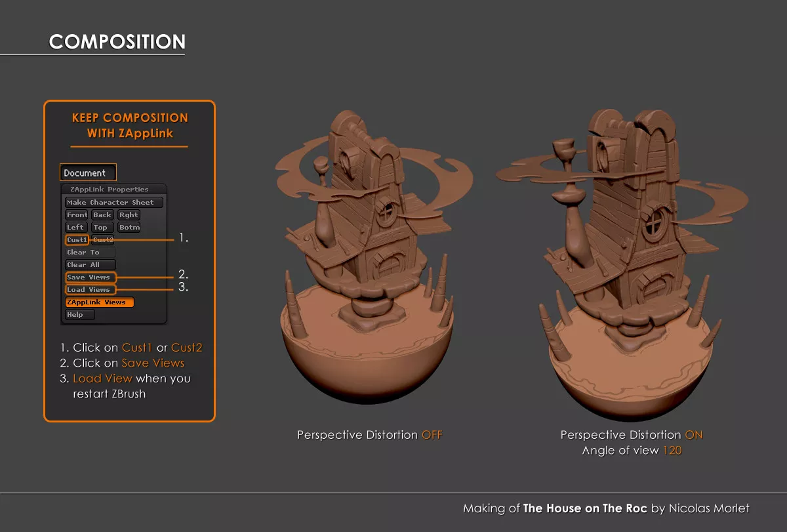Open the Document menu
The height and width of the screenshot is (532, 787).
[x=88, y=173]
